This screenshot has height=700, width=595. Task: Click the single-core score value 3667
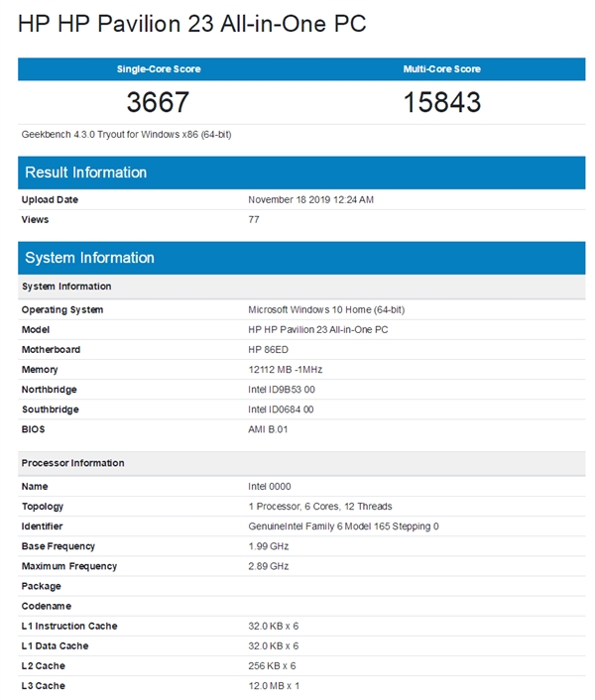[x=157, y=101]
